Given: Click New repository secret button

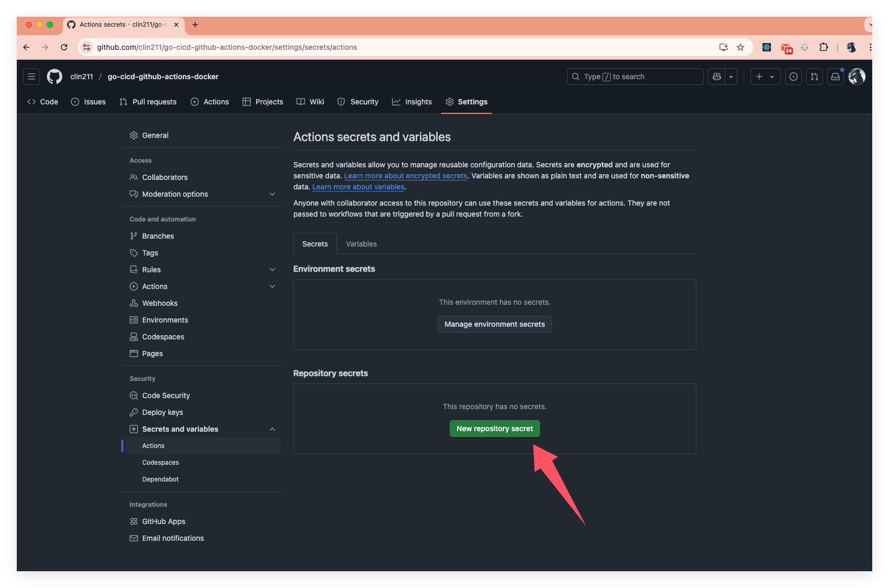Looking at the screenshot, I should 494,429.
